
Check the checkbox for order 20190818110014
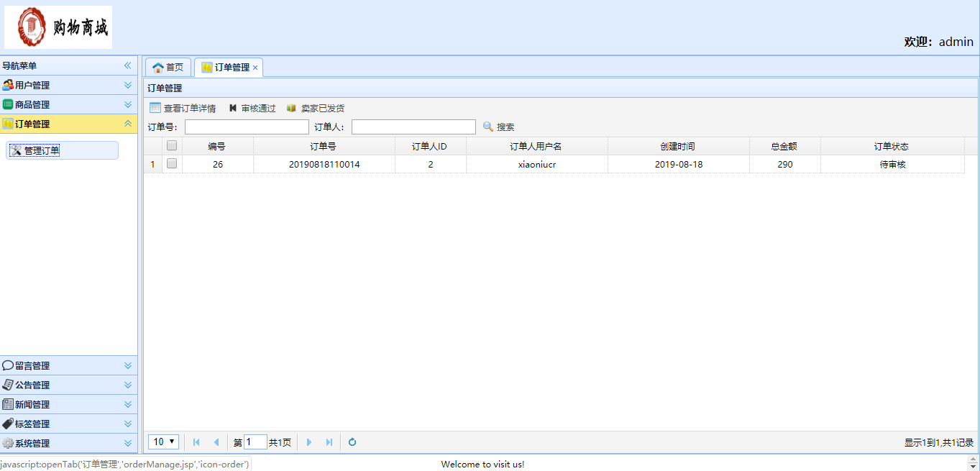[172, 164]
